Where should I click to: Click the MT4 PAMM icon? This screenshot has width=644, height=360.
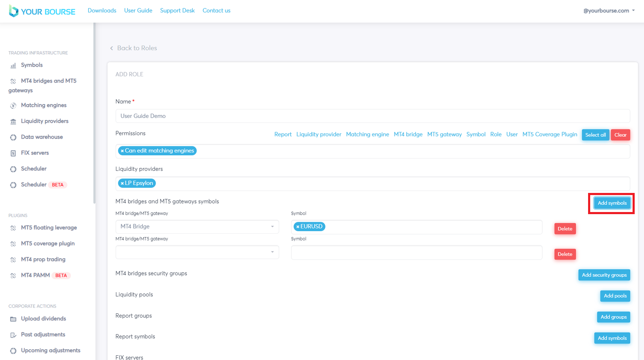(13, 276)
